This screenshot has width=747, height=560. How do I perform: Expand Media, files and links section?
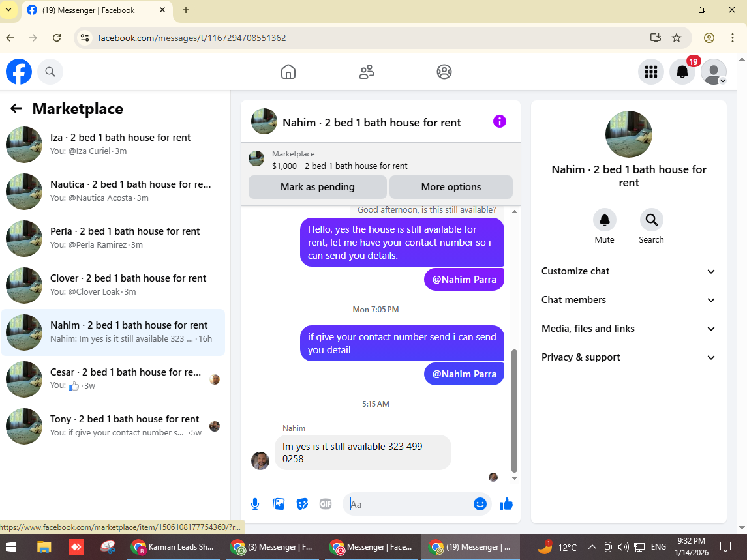628,329
